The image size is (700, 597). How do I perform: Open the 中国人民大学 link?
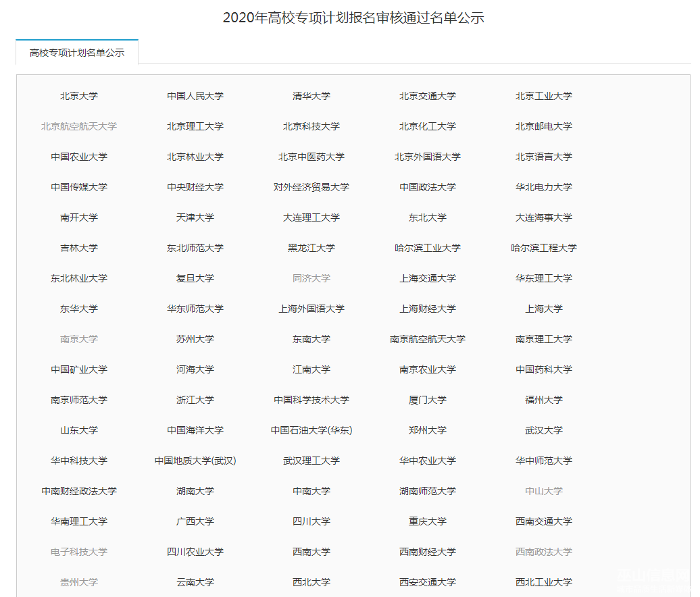(195, 96)
